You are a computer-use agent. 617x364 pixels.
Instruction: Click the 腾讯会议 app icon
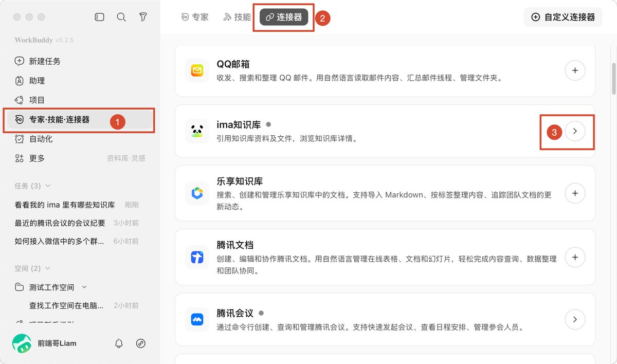(197, 319)
